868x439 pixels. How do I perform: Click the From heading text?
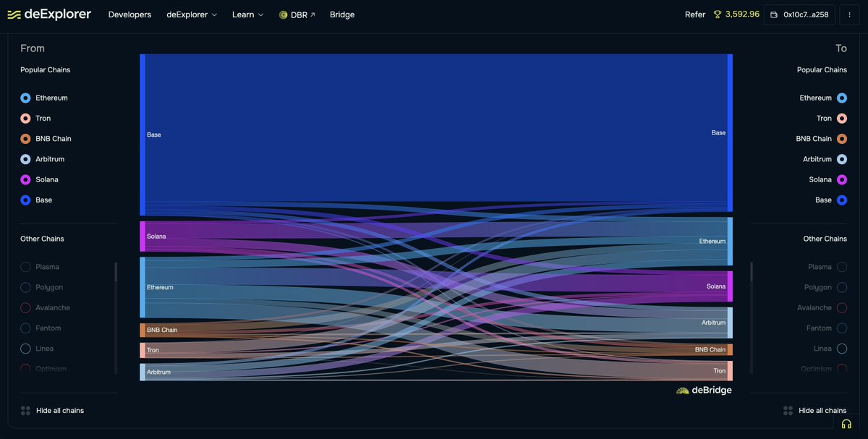(x=33, y=48)
